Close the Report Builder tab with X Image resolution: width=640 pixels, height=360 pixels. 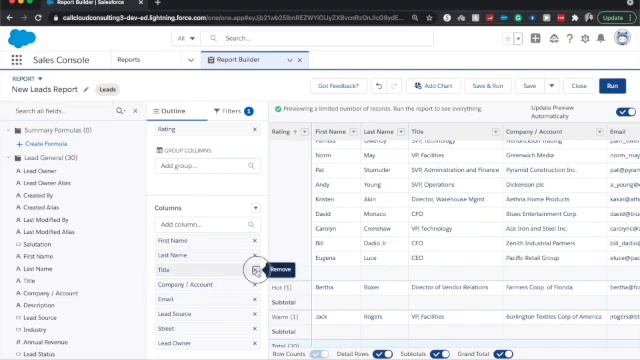coord(300,60)
